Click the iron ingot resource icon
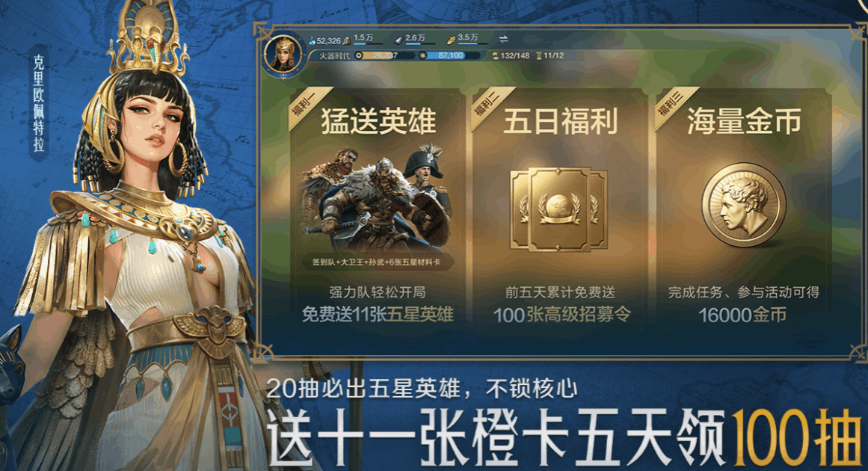 pos(398,40)
